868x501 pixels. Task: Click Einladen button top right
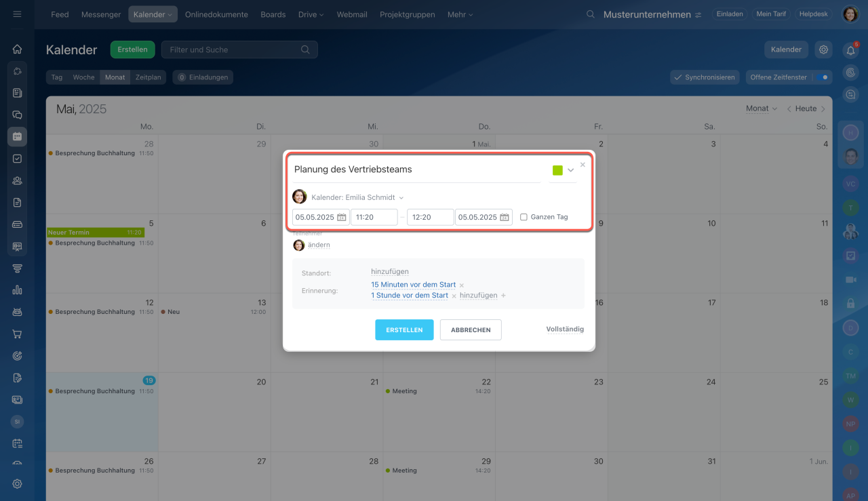729,14
